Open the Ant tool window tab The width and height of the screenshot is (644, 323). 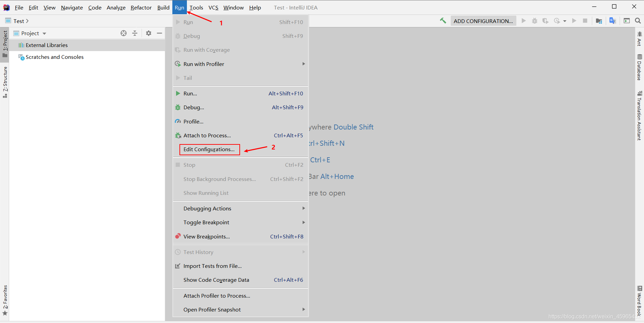pyautogui.click(x=639, y=39)
